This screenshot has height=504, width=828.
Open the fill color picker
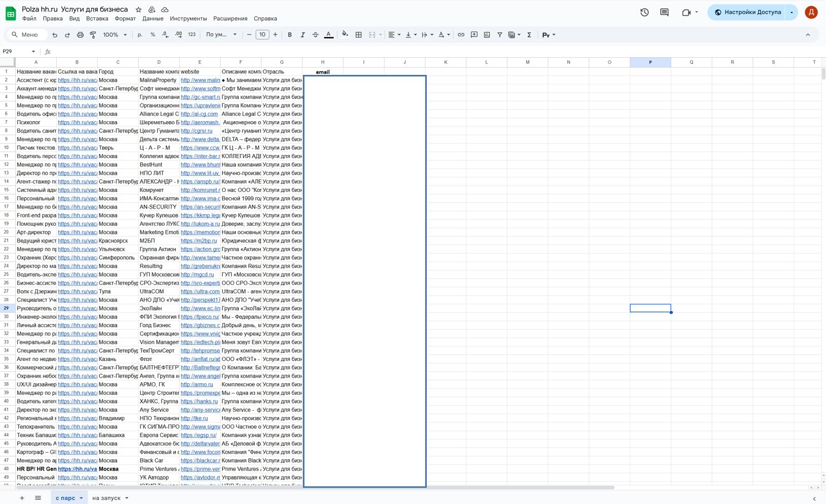pyautogui.click(x=345, y=35)
